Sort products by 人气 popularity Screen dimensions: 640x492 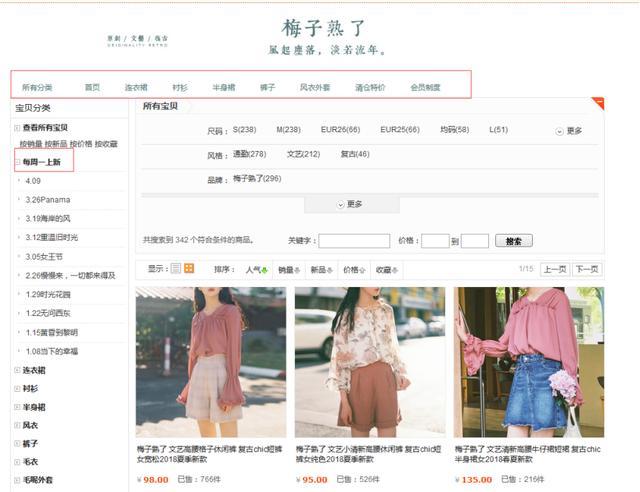256,270
